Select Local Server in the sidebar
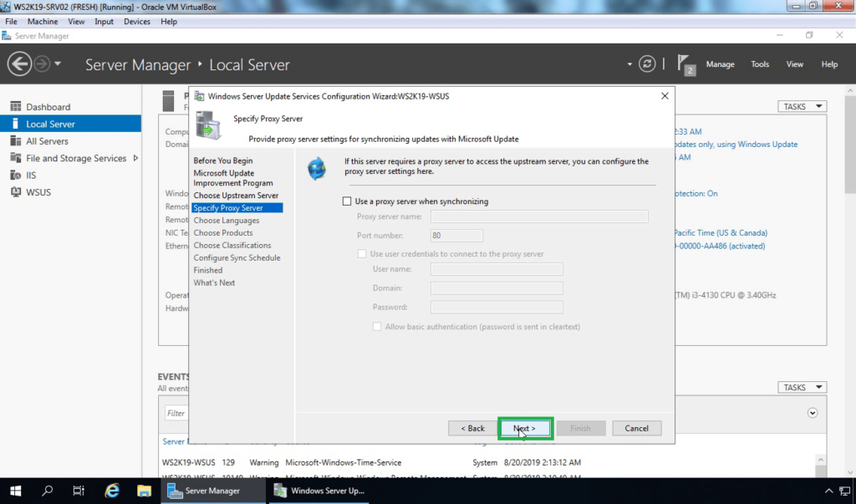 pyautogui.click(x=70, y=124)
